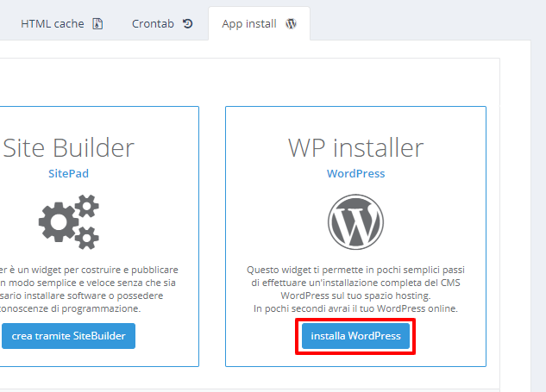
Task: Click the Crontab clock-arrow icon
Action: click(x=188, y=23)
